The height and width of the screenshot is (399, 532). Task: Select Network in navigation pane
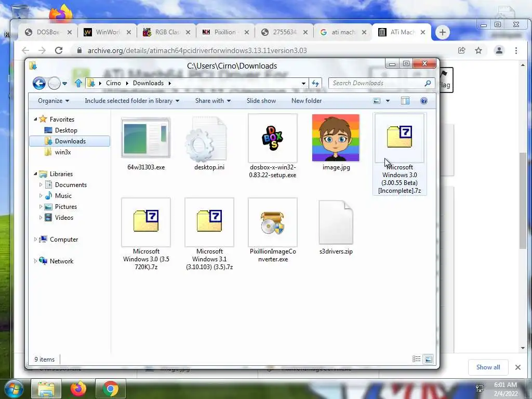point(61,261)
